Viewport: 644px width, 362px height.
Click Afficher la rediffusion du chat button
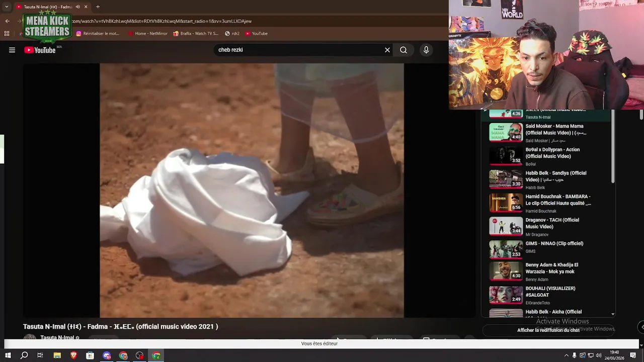[548, 330]
